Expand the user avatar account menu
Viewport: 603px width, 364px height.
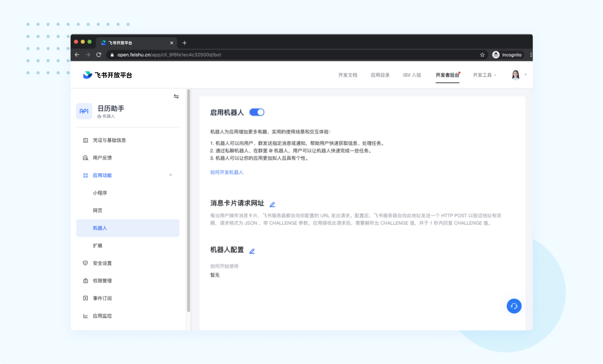[x=515, y=75]
